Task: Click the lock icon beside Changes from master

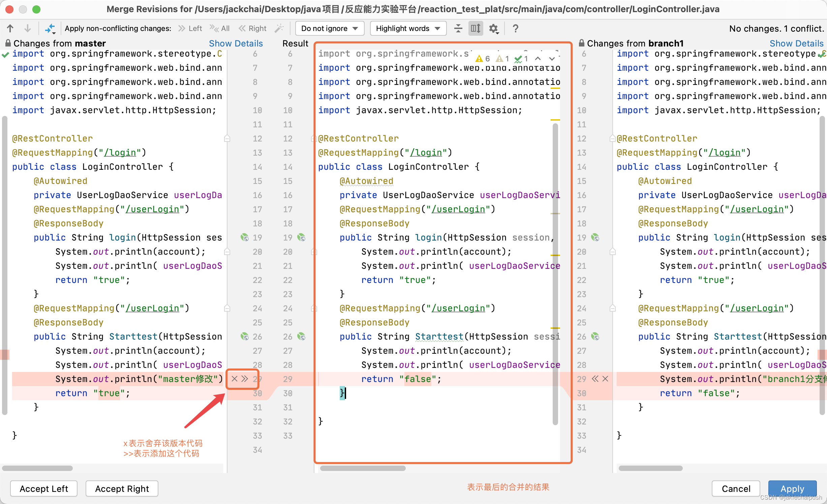Action: (7, 43)
